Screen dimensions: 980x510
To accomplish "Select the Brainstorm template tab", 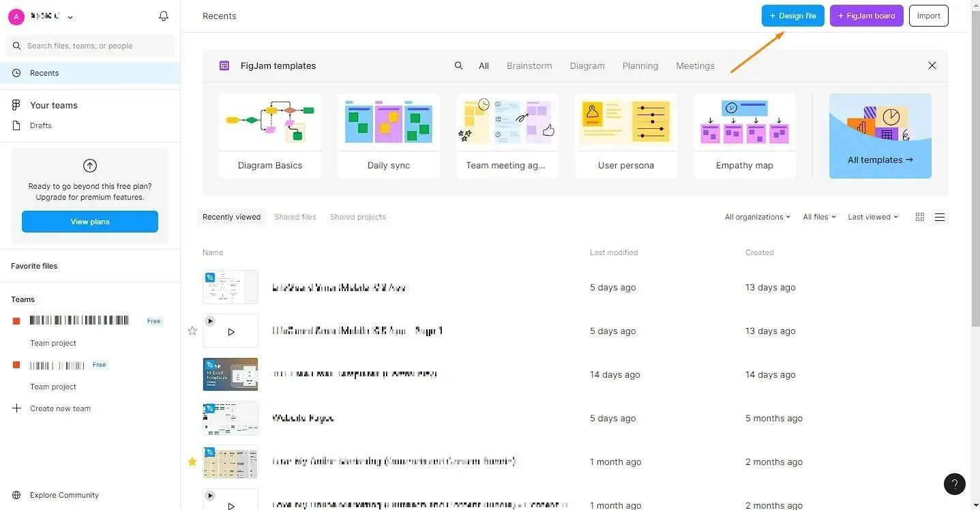I will click(x=529, y=66).
